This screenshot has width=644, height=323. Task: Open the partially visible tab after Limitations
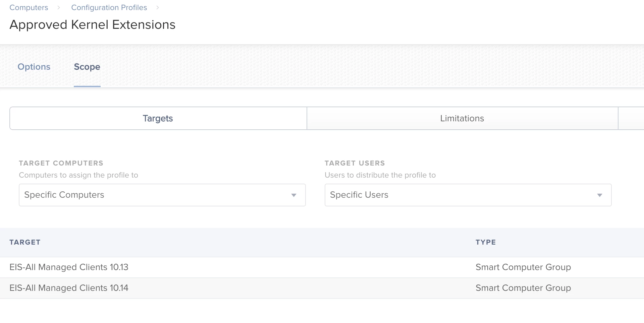pyautogui.click(x=631, y=118)
